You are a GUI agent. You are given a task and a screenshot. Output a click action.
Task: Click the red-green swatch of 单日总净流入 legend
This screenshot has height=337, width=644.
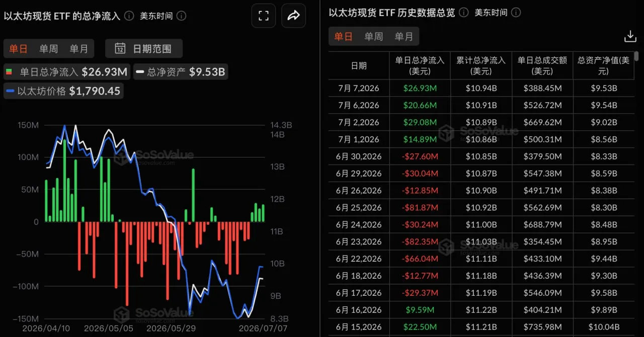(x=9, y=72)
